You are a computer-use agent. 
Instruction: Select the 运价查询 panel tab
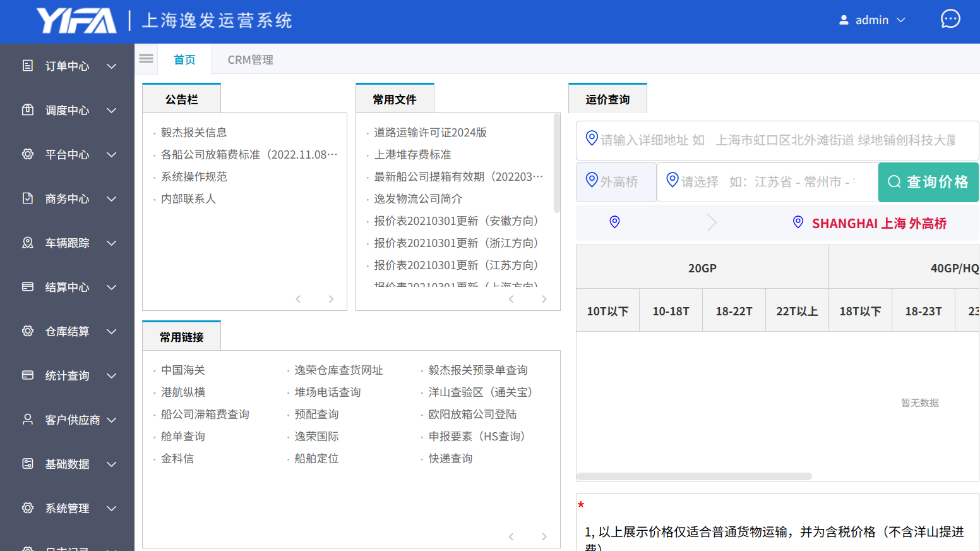(x=607, y=99)
